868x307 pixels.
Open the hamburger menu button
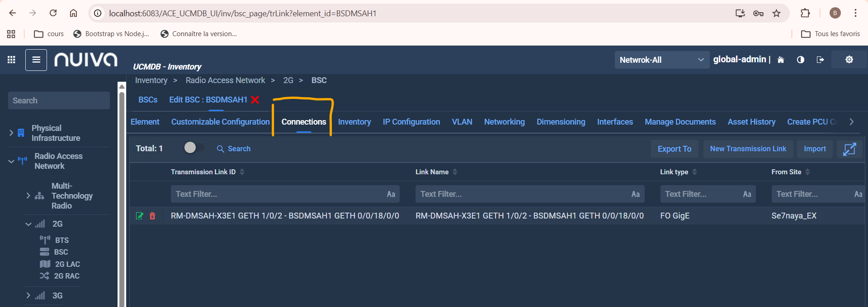(36, 60)
